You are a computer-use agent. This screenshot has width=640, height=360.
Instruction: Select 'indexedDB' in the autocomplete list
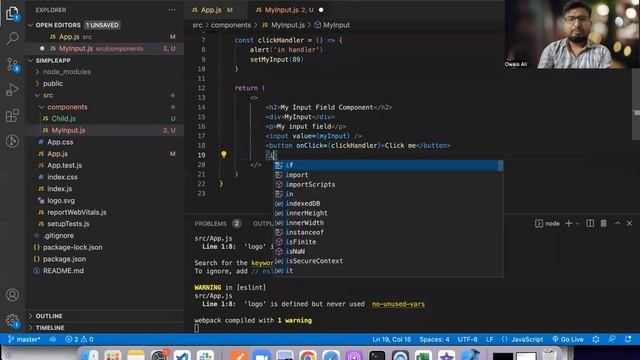coord(388,203)
